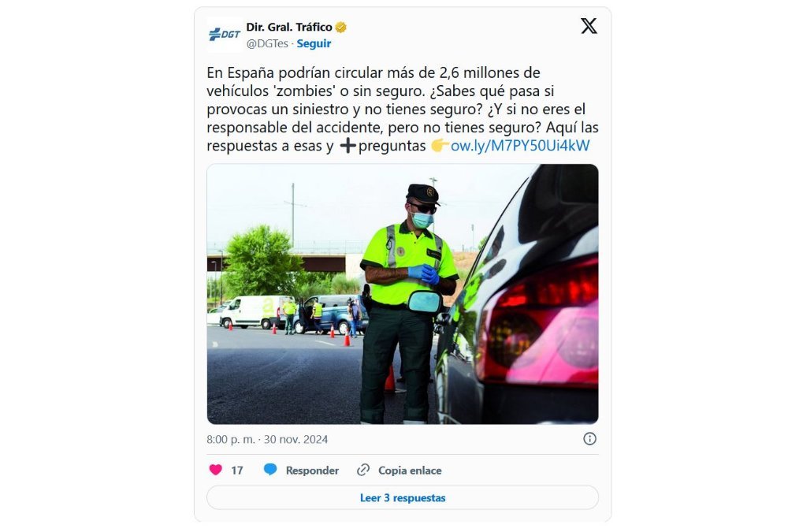Open the Dir. Gral. Tráfico account name
This screenshot has width=788, height=532.
point(289,27)
